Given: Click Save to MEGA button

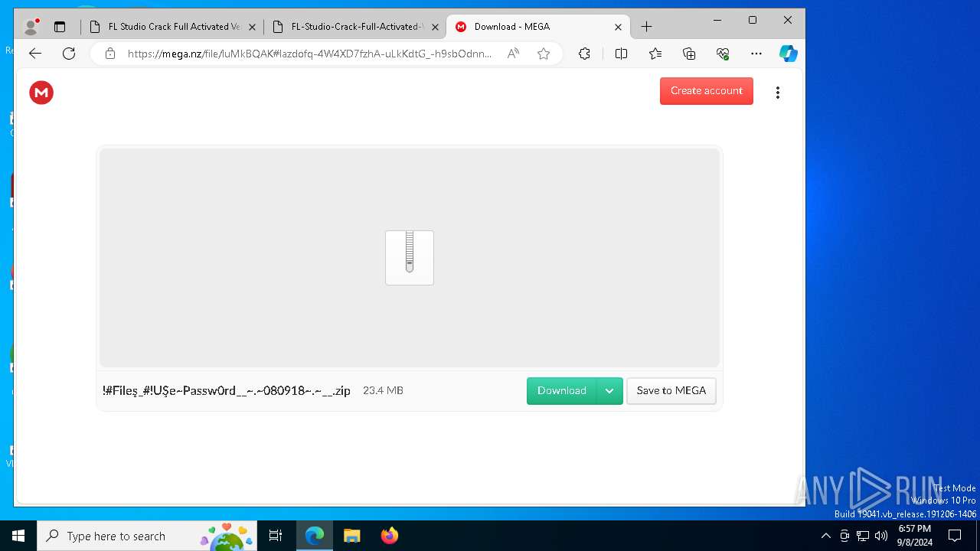Looking at the screenshot, I should [x=671, y=390].
